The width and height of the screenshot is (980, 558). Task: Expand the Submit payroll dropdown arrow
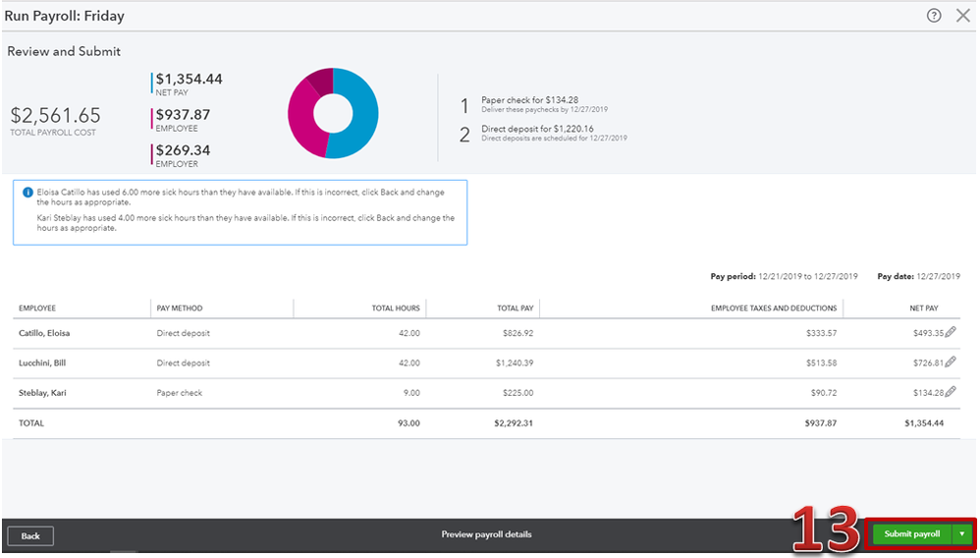click(x=962, y=533)
